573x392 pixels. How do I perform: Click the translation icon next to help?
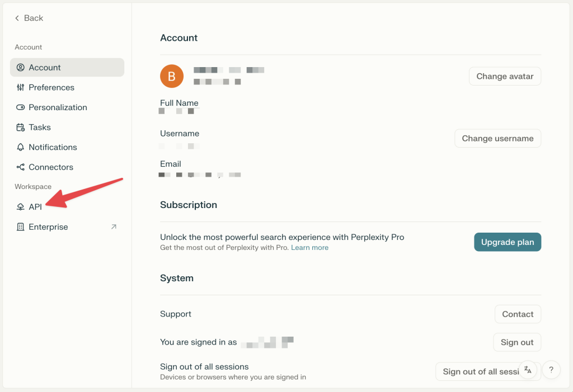(528, 370)
